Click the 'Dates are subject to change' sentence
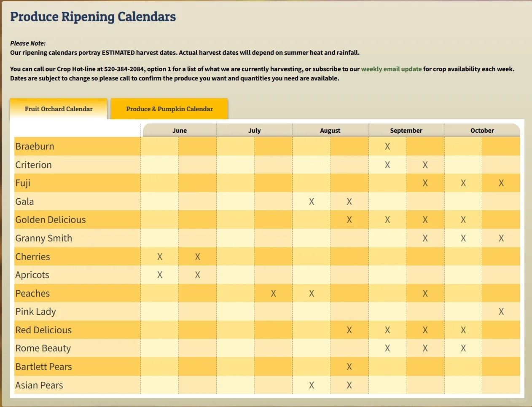 175,78
